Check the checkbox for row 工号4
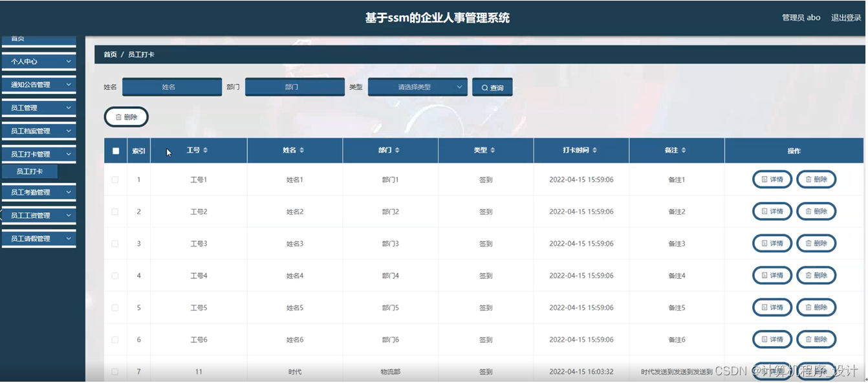The image size is (868, 383). [x=115, y=276]
